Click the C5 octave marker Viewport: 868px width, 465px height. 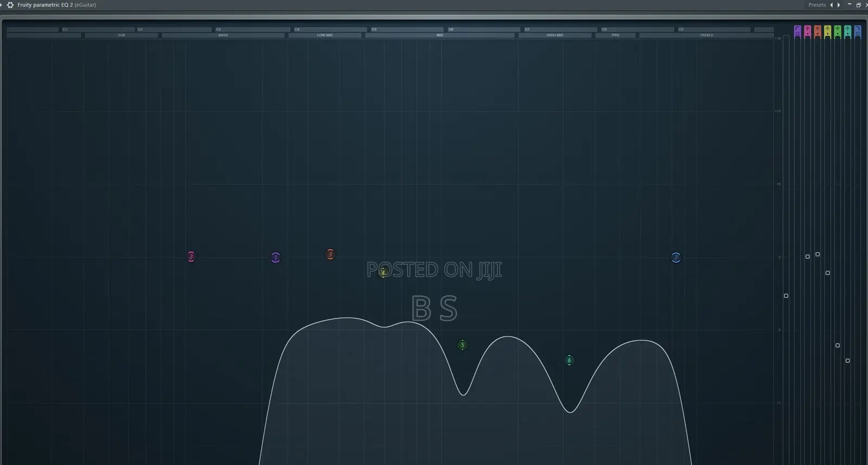click(374, 29)
